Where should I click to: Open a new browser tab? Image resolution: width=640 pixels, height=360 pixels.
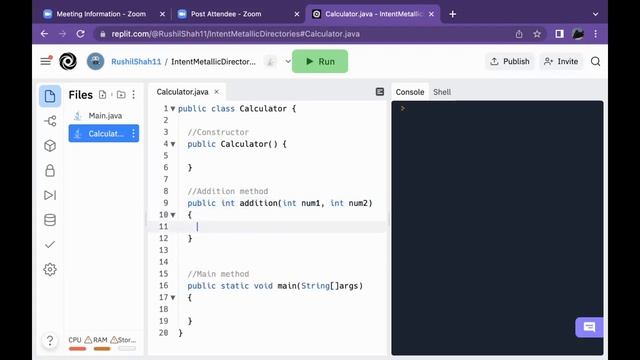tap(453, 14)
